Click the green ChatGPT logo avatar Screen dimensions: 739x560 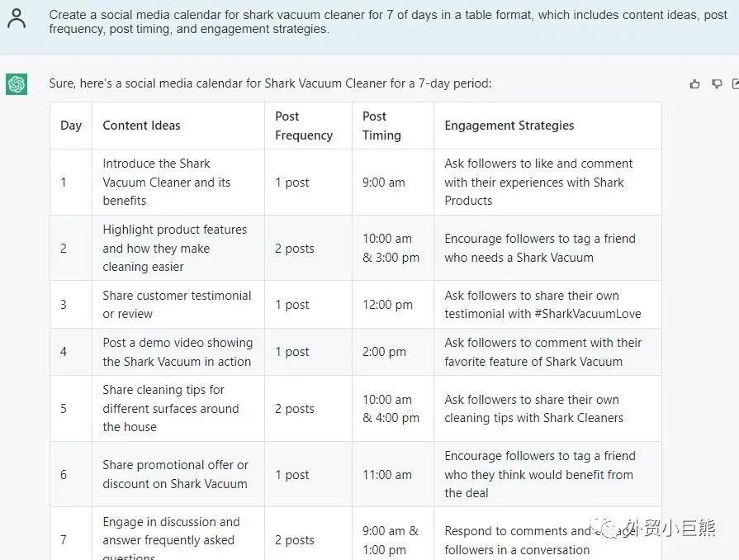pyautogui.click(x=17, y=83)
